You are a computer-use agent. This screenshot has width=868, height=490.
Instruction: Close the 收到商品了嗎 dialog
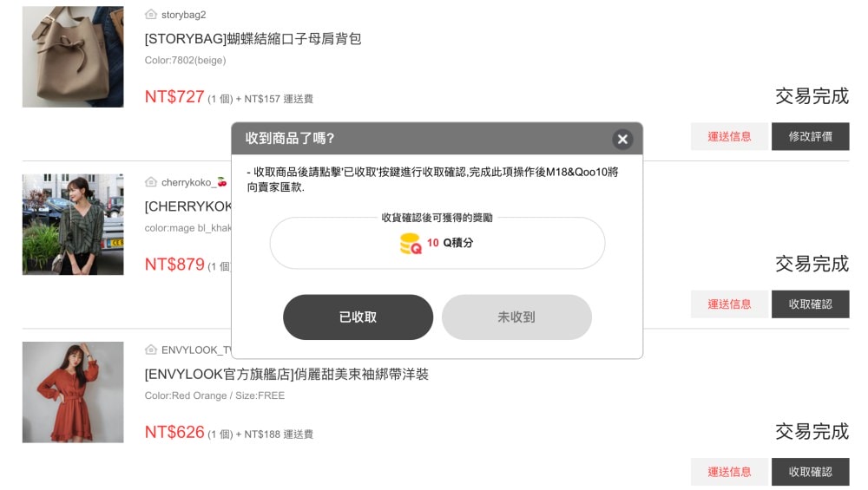[622, 139]
